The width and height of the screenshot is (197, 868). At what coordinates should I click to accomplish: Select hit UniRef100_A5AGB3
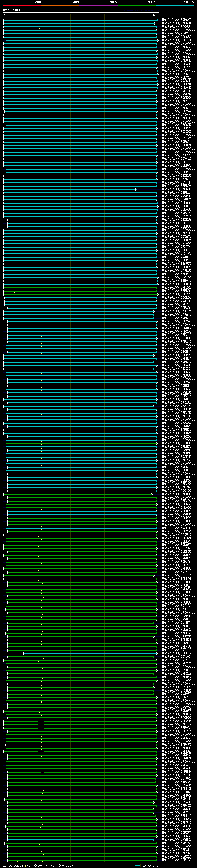[x=177, y=37]
